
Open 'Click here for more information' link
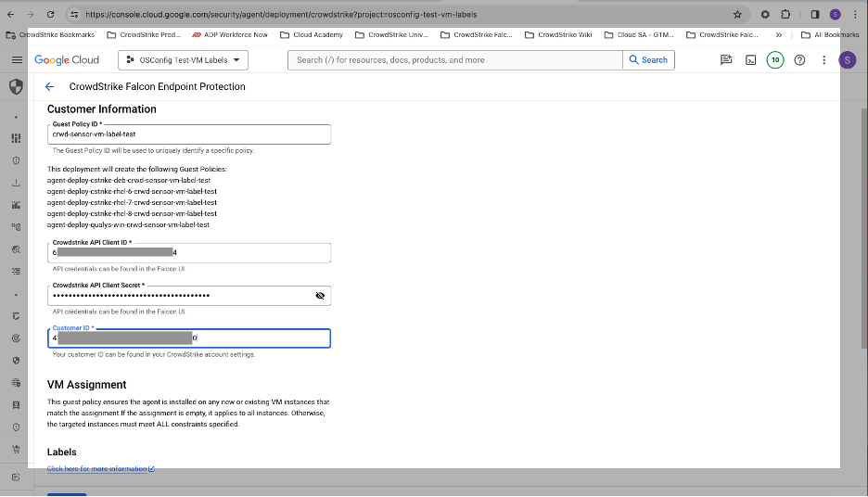[x=100, y=469]
